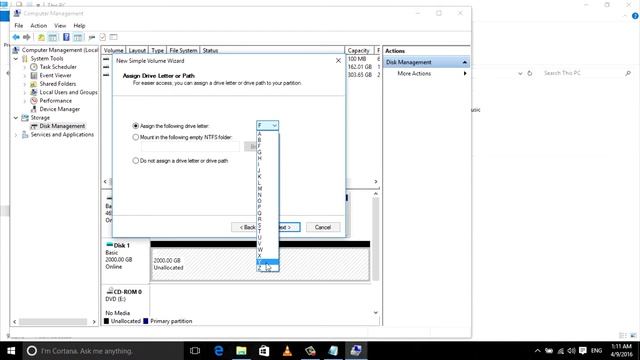The height and width of the screenshot is (360, 640).
Task: Choose drive letter A from list
Action: click(267, 134)
